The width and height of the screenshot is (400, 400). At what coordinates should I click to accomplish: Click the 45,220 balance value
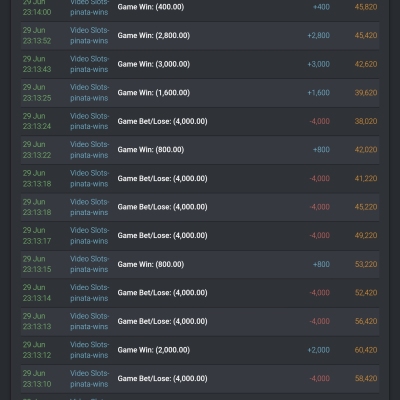click(x=366, y=207)
